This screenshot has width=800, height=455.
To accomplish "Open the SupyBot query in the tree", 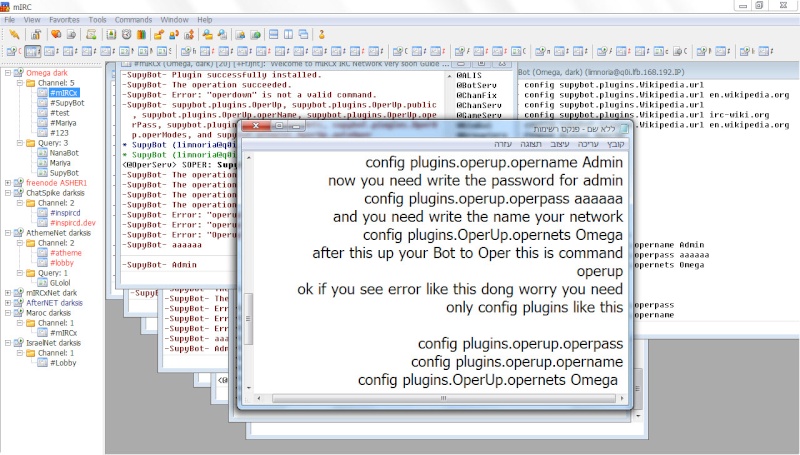I will coord(64,173).
